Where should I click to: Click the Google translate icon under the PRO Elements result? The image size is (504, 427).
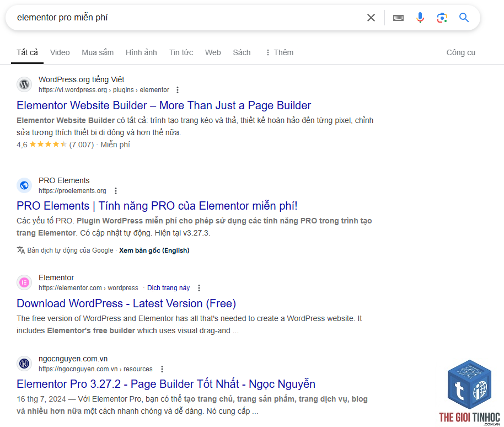(21, 250)
